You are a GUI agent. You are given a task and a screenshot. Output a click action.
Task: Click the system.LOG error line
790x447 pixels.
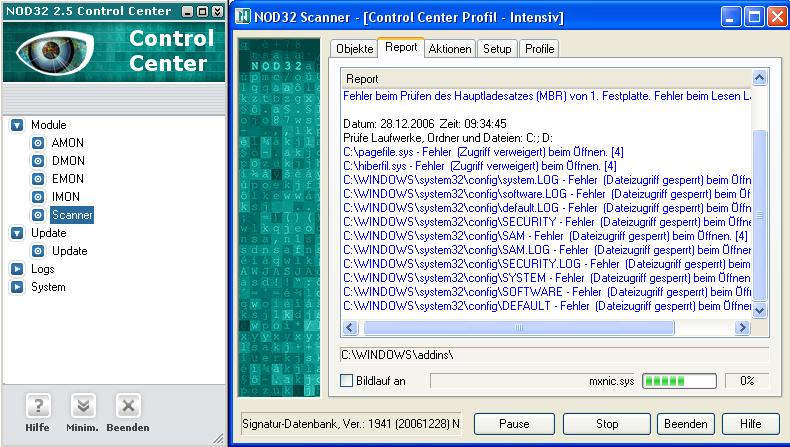[x=547, y=180]
